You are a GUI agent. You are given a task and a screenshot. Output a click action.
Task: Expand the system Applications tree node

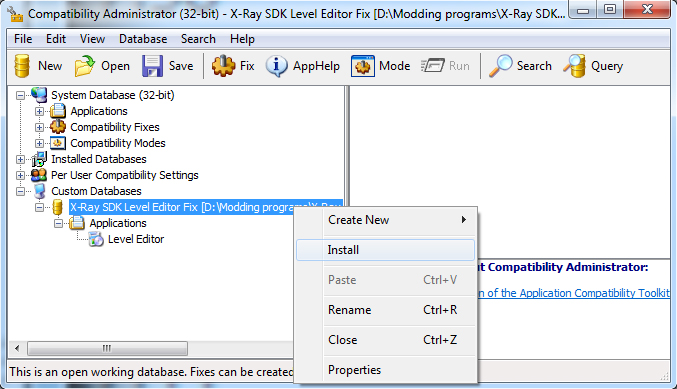(39, 111)
